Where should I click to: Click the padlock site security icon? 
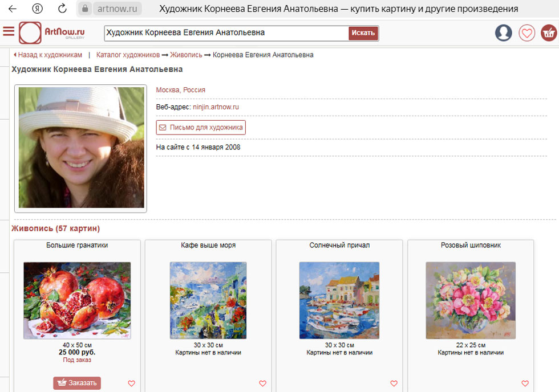[x=85, y=9]
